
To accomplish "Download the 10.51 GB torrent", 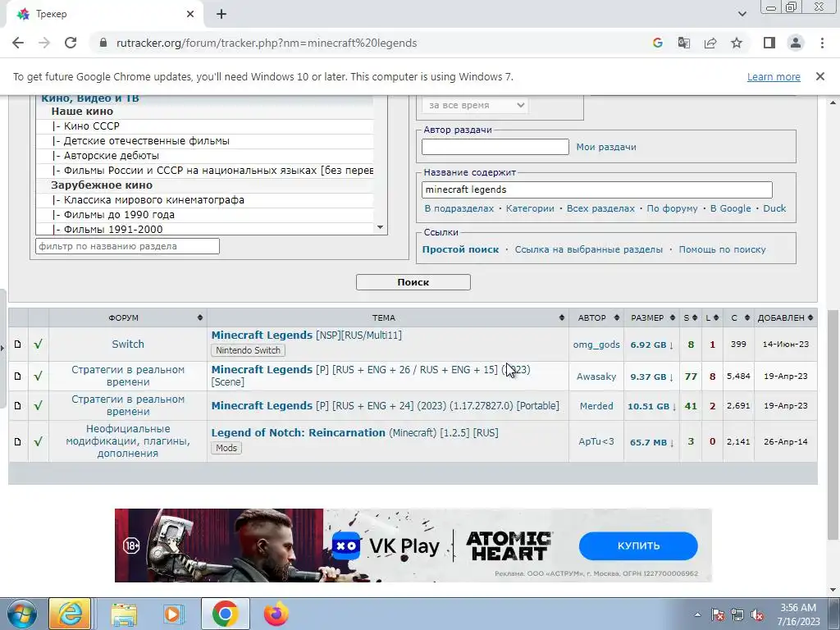I will pyautogui.click(x=651, y=406).
